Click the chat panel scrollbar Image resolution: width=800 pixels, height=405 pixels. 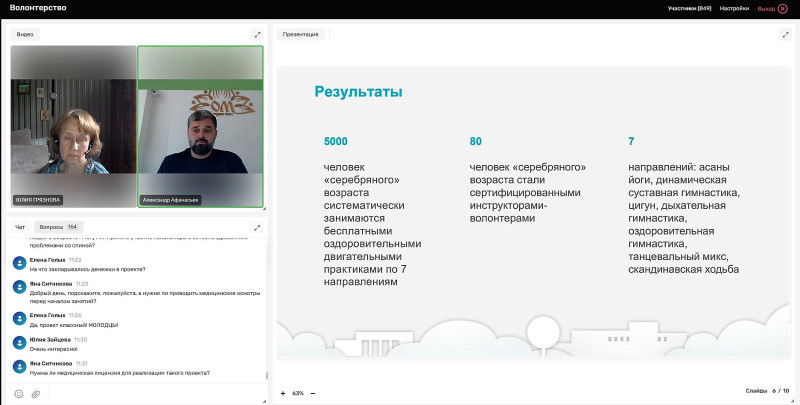pos(266,375)
